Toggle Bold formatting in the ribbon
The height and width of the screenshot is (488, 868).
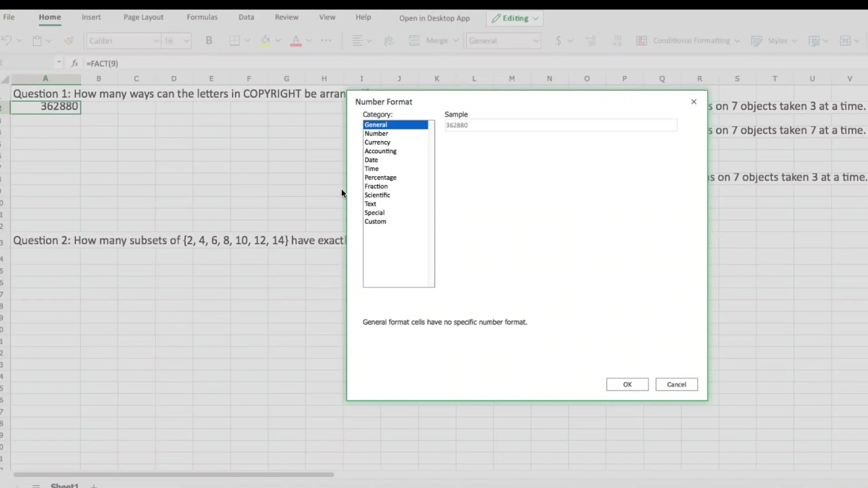(209, 41)
